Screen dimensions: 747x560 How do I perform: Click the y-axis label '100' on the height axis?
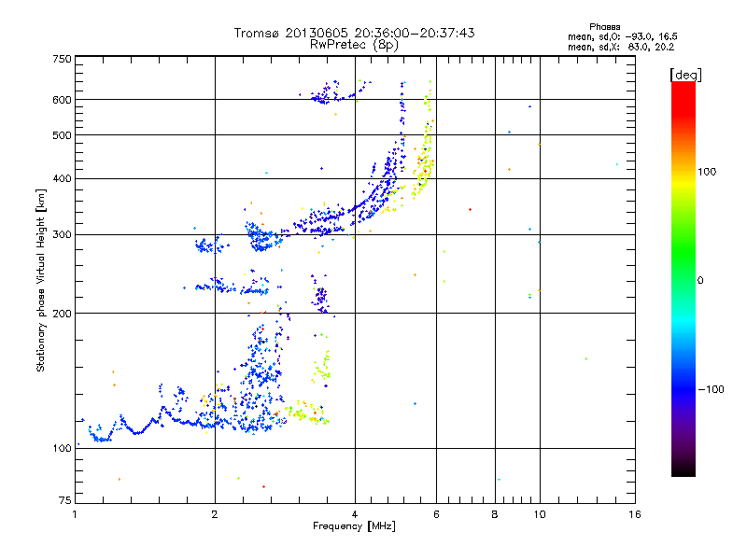click(62, 449)
